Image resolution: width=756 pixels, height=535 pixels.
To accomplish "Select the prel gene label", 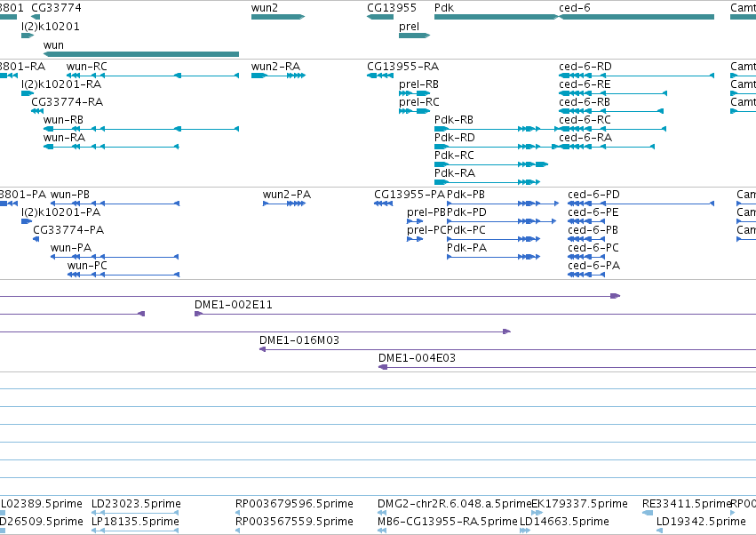I will click(x=409, y=27).
